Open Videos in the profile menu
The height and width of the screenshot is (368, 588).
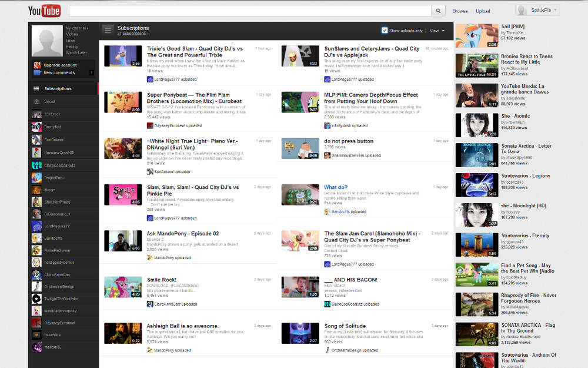72,34
